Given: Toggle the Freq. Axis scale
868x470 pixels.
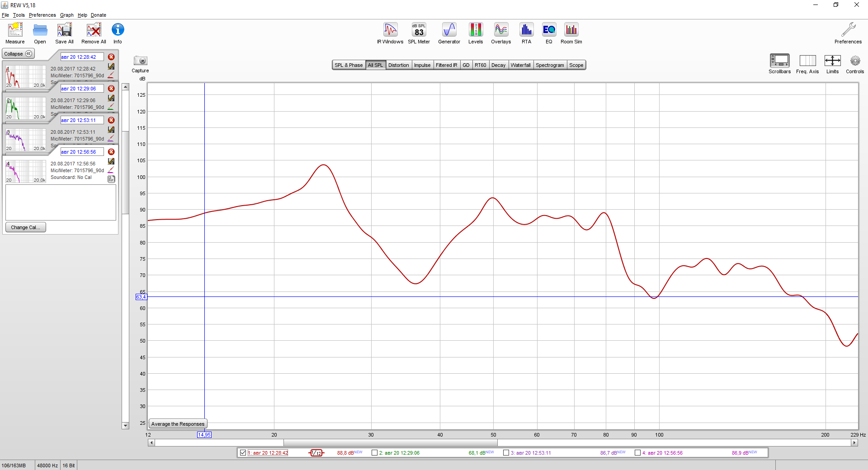Looking at the screenshot, I should point(807,64).
